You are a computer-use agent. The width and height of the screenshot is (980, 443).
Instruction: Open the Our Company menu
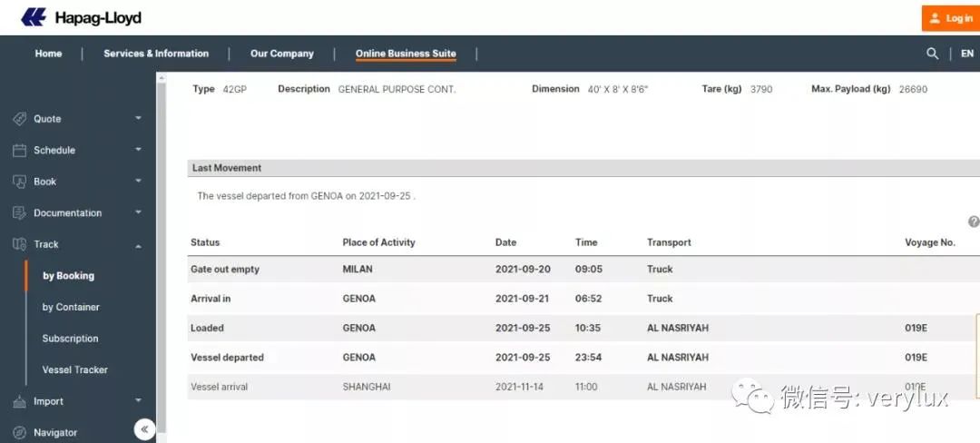282,54
